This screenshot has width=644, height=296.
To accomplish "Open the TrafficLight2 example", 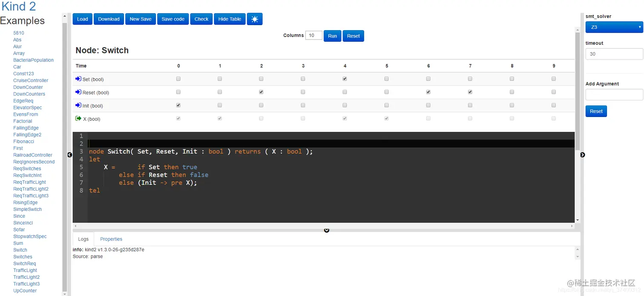I will [x=26, y=277].
